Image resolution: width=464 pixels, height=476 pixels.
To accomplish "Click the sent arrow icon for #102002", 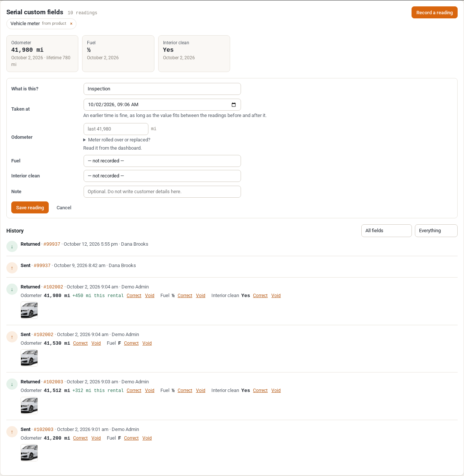I will [x=12, y=337].
